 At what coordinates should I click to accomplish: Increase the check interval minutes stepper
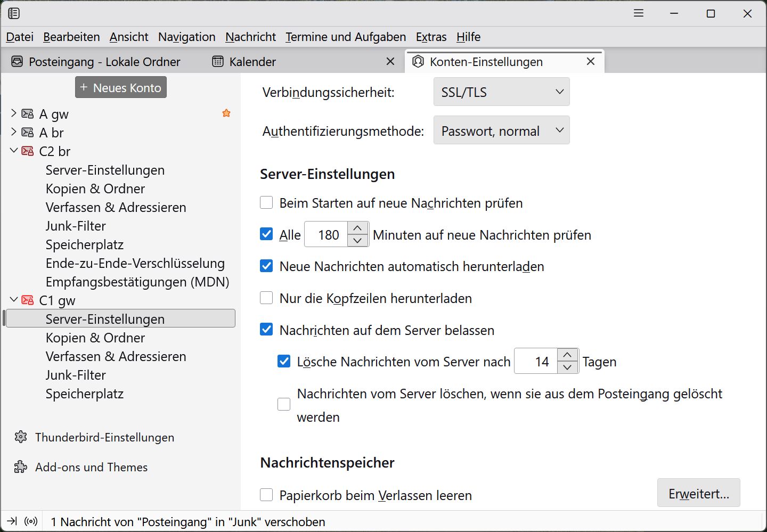pyautogui.click(x=357, y=228)
